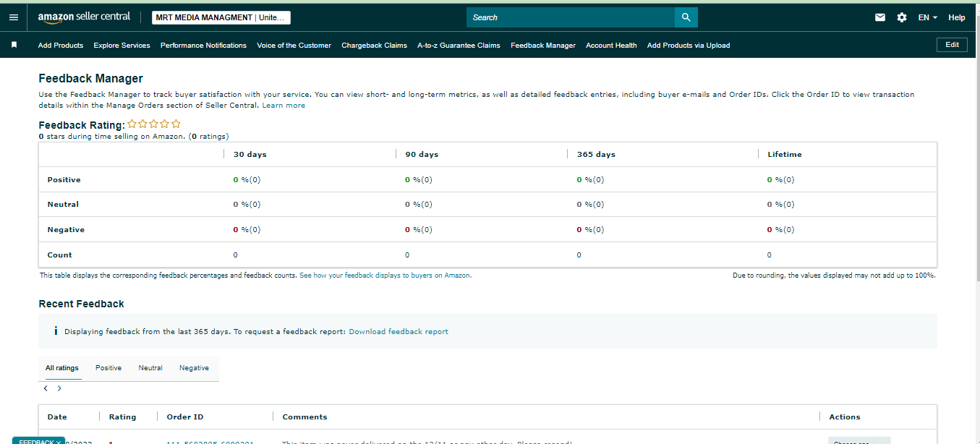980x444 pixels.
Task: Open Feedback Manager menu item
Action: [543, 45]
